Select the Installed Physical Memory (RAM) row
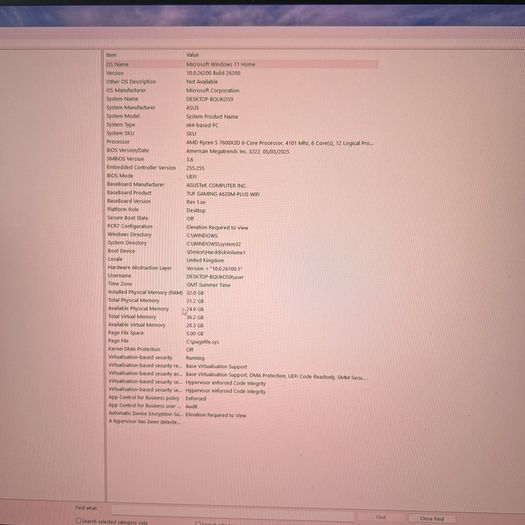This screenshot has width=525, height=525. point(240,293)
